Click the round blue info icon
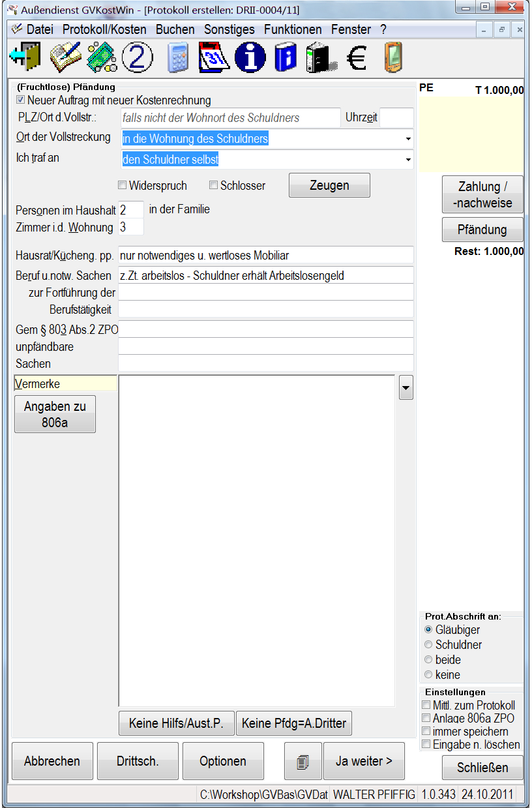 [250, 57]
